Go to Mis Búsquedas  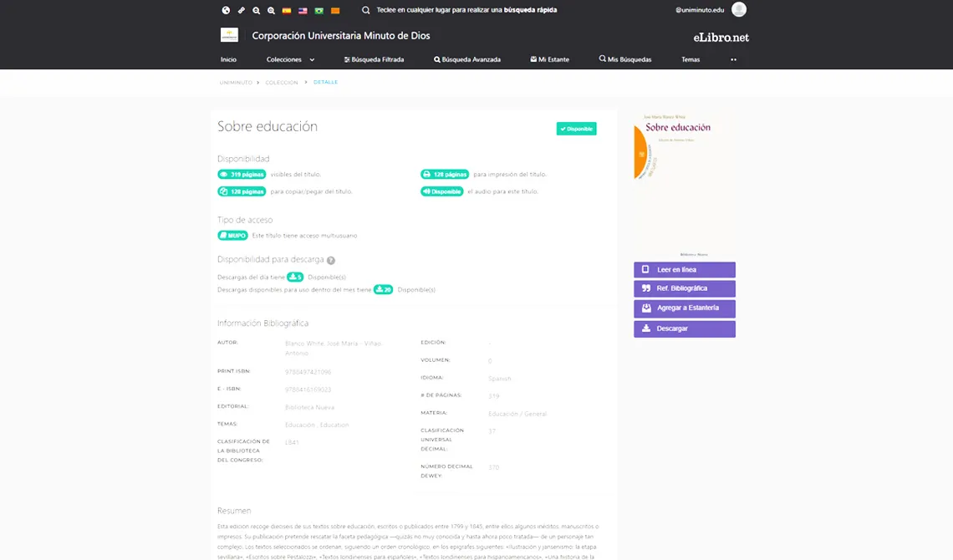pyautogui.click(x=625, y=59)
